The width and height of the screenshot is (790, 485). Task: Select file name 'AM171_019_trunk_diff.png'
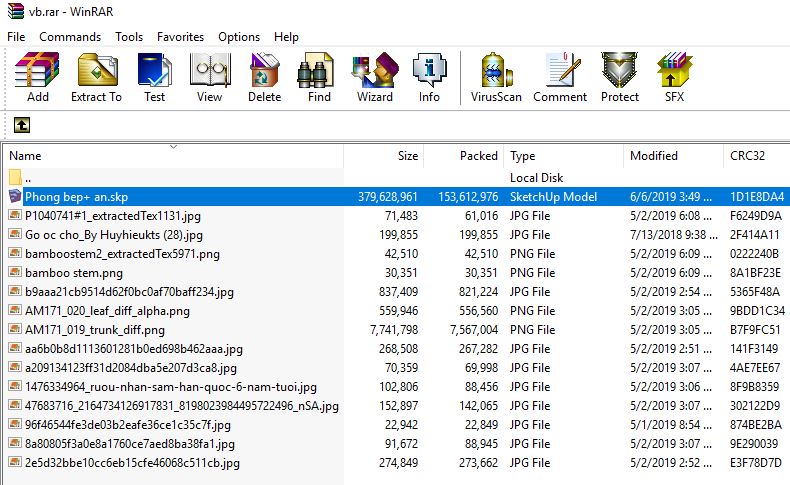point(95,330)
